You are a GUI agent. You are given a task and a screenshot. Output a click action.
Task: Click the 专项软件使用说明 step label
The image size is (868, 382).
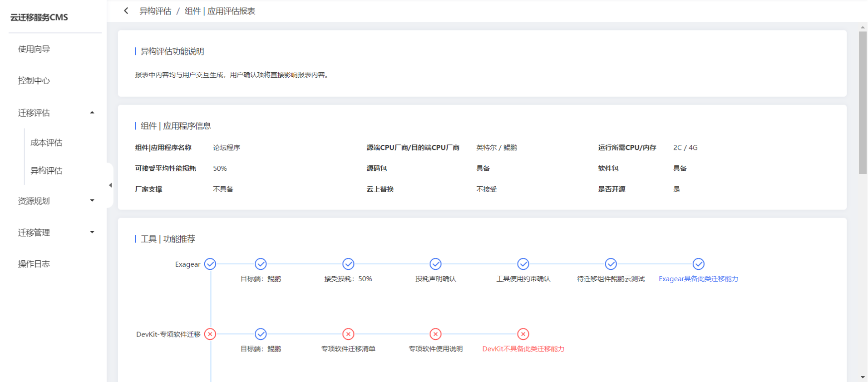click(435, 349)
